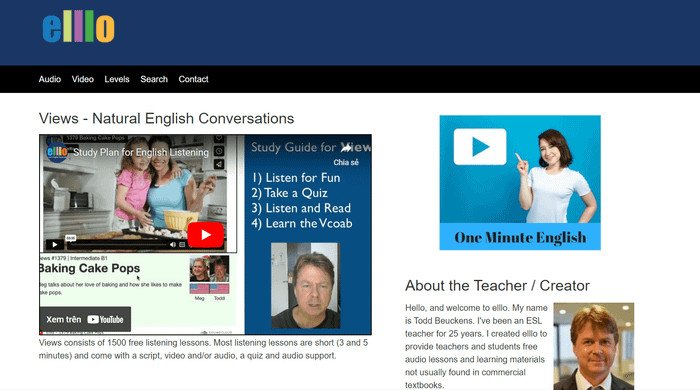
Task: Click 'Xem trên YouTube' button
Action: coord(85,319)
